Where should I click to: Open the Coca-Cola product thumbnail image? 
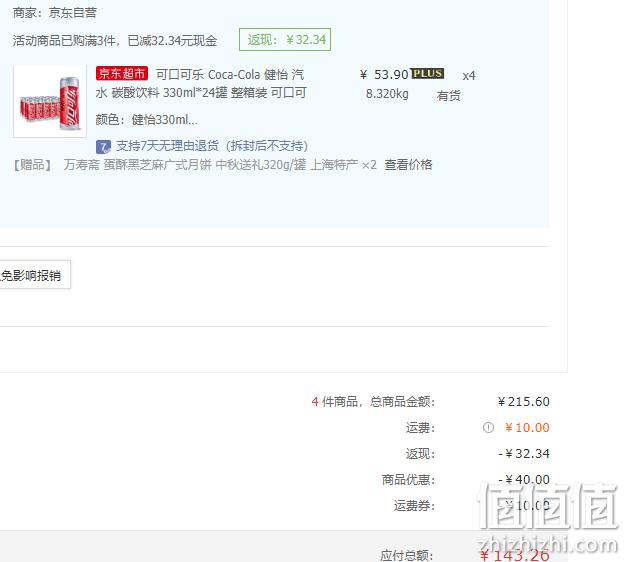(50, 101)
